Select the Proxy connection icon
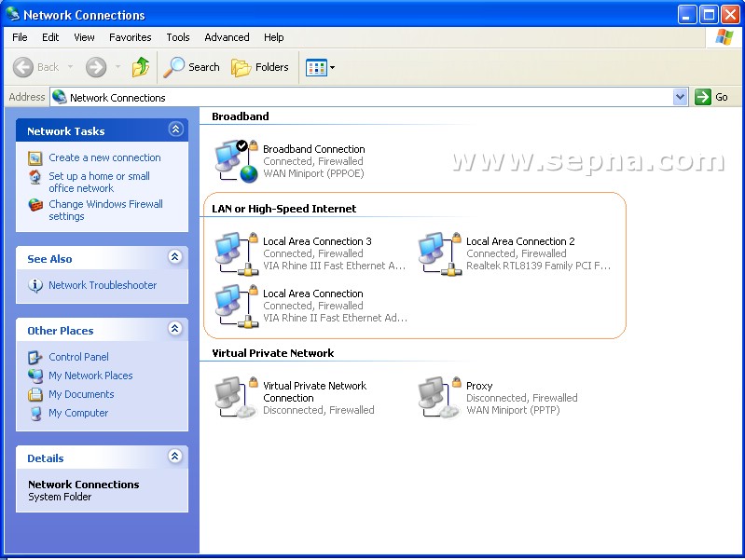This screenshot has height=560, width=745. pos(439,398)
